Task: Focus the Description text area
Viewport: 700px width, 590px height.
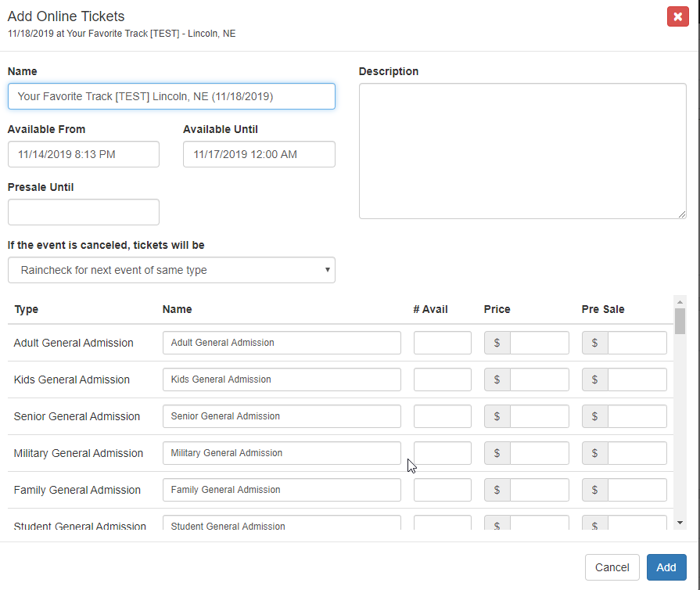Action: point(522,151)
